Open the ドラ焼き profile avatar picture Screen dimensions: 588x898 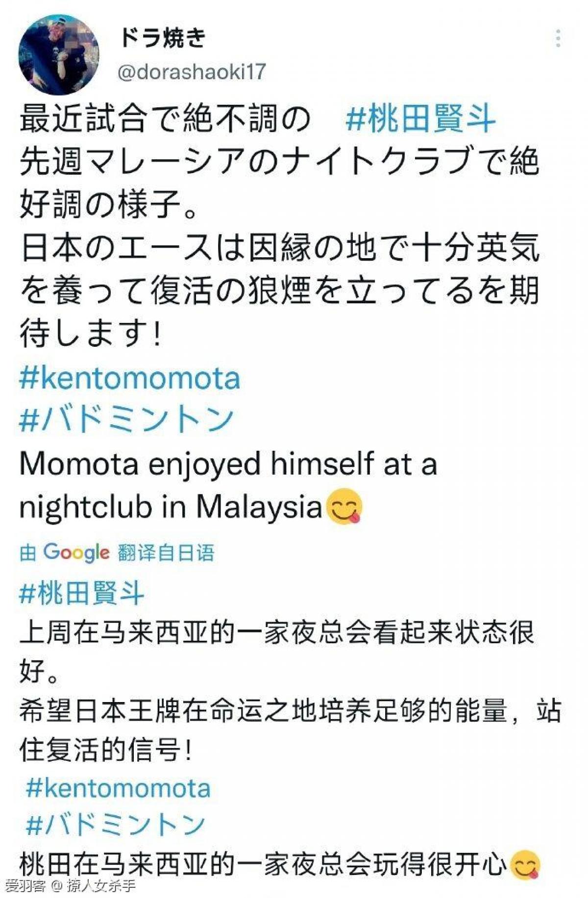click(59, 54)
